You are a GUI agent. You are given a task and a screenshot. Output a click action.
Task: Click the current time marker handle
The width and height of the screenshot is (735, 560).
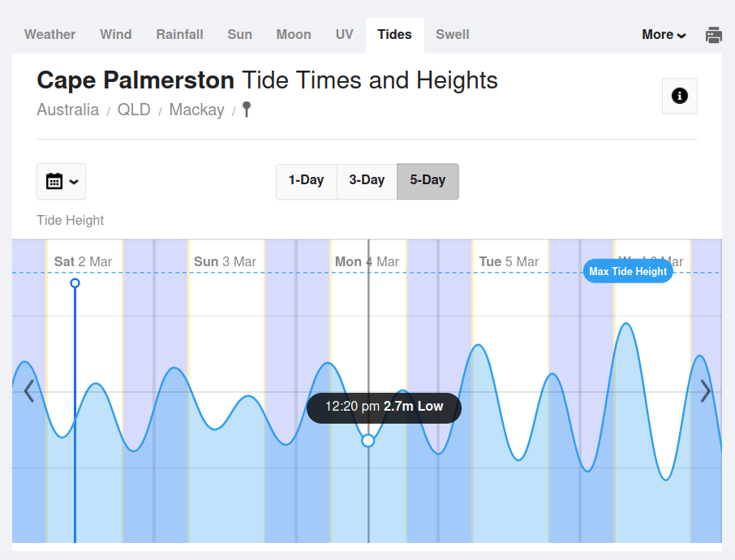pyautogui.click(x=75, y=283)
